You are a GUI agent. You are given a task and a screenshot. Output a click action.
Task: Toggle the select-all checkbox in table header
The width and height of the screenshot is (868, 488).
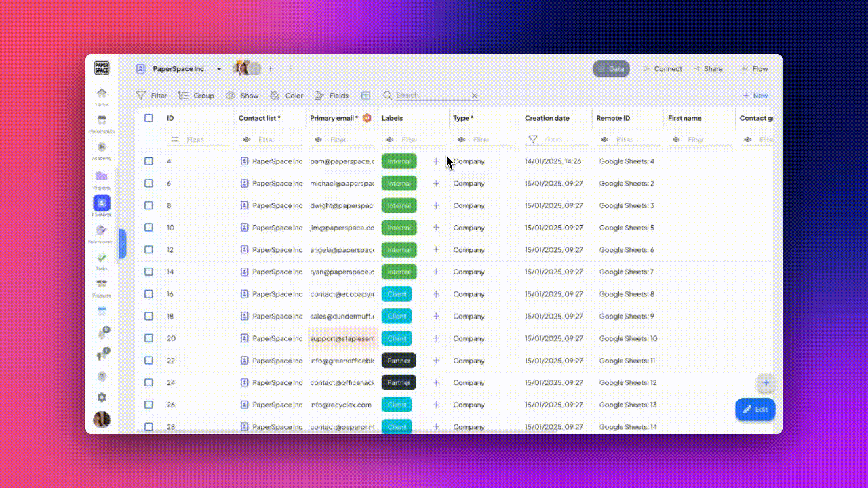pyautogui.click(x=149, y=118)
